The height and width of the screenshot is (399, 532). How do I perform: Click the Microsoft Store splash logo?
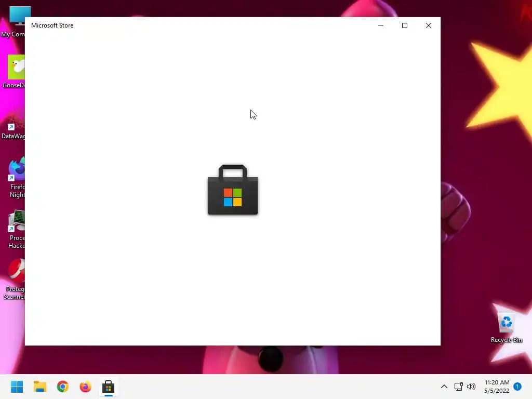click(x=233, y=190)
